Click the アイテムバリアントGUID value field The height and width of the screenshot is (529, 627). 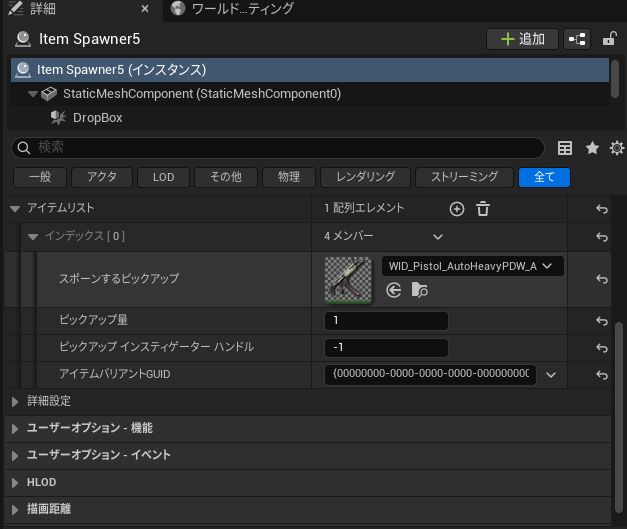(x=430, y=374)
